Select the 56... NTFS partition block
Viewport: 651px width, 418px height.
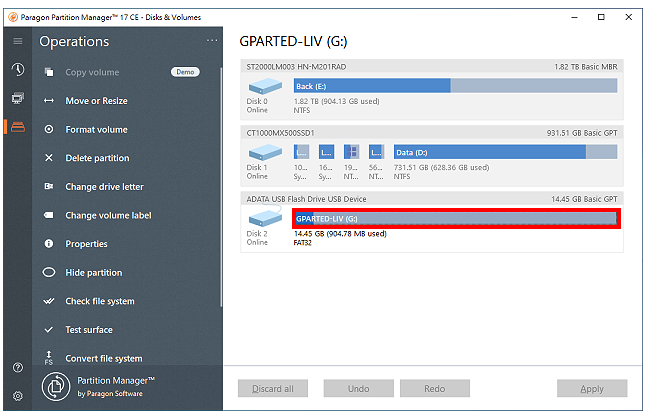pos(377,152)
